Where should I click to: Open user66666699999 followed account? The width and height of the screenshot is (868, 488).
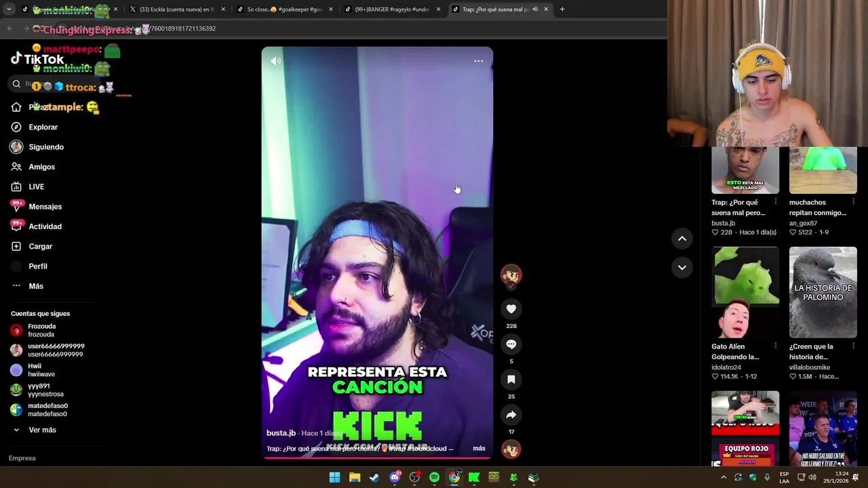(x=47, y=350)
